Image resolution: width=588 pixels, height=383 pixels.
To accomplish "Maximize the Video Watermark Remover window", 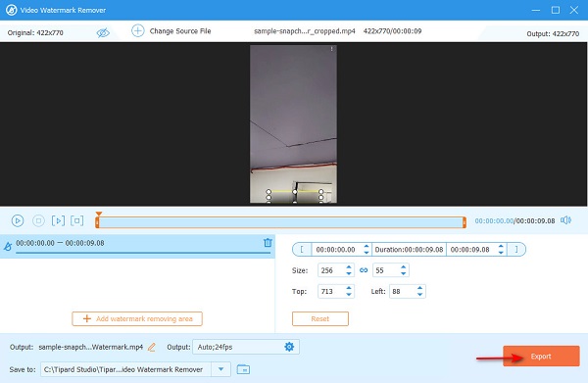I will point(556,10).
